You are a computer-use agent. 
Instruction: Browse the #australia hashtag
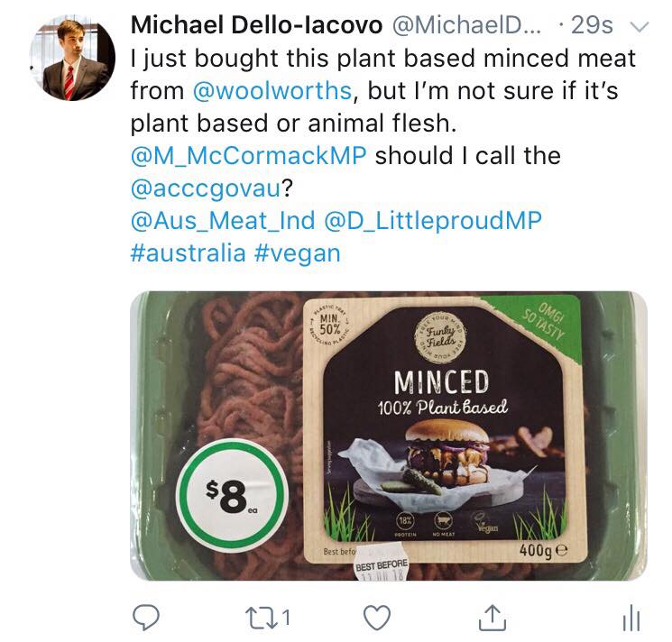187,252
